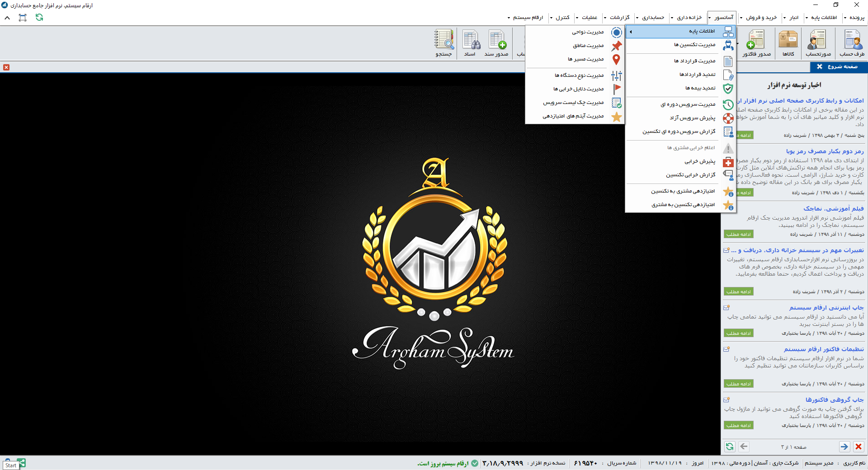Click the lifebuoy پذیرش سرویس آزاد icon
The image size is (868, 470).
pos(728,118)
